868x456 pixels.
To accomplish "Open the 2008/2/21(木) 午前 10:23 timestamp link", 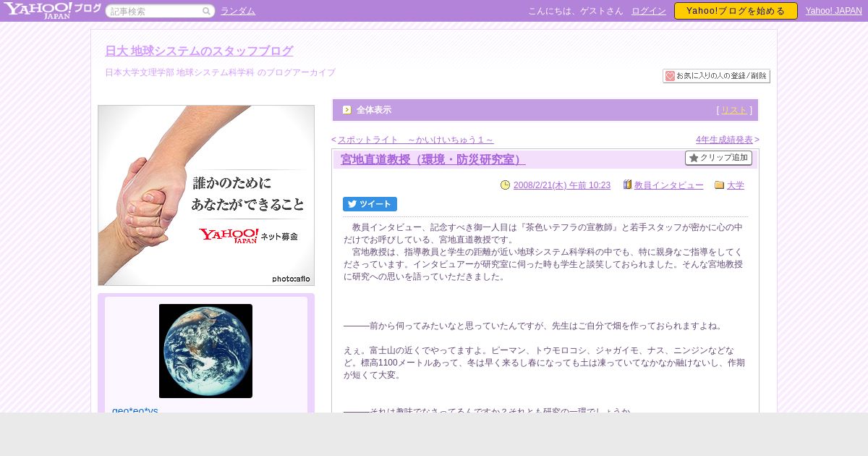I will tap(562, 185).
